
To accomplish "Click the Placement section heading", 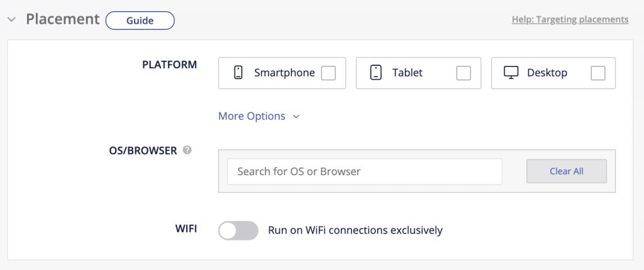I will (62, 19).
